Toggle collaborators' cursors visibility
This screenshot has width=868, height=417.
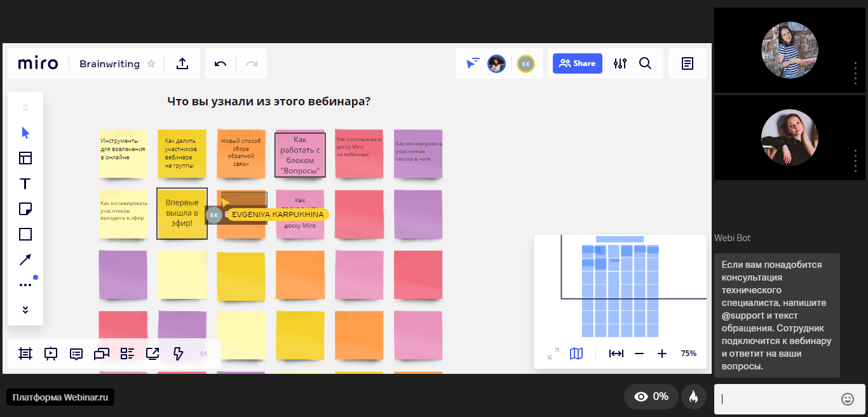[x=473, y=63]
